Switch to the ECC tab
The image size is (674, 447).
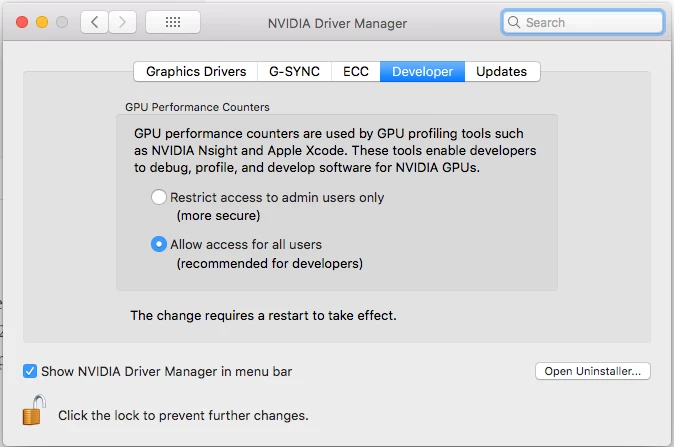[x=356, y=71]
